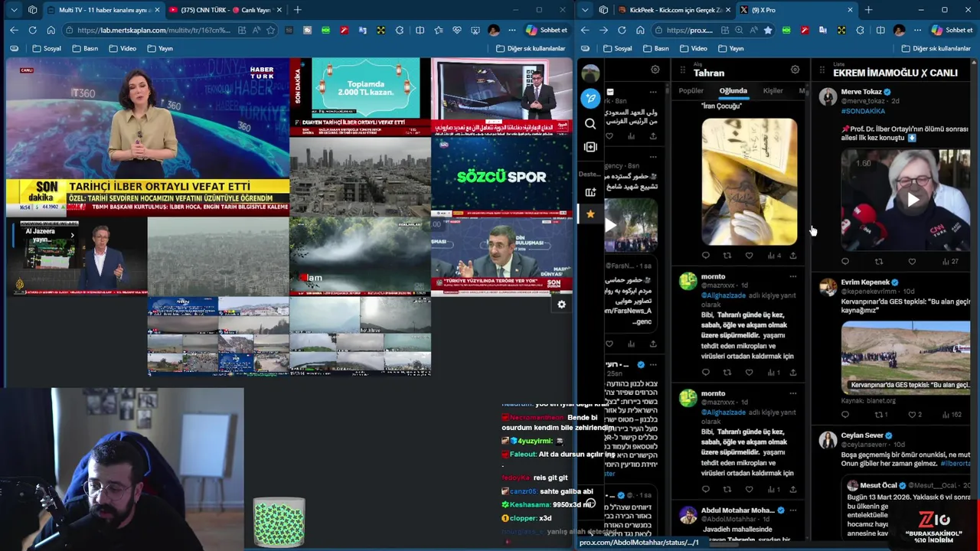The image size is (980, 551).
Task: Select Oğlunda tab in Tahran column
Action: tap(733, 91)
